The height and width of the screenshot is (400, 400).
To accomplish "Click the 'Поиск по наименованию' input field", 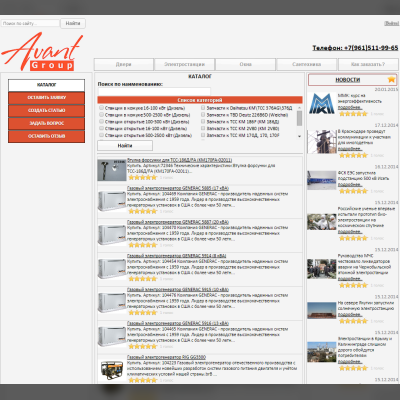I will [154, 91].
